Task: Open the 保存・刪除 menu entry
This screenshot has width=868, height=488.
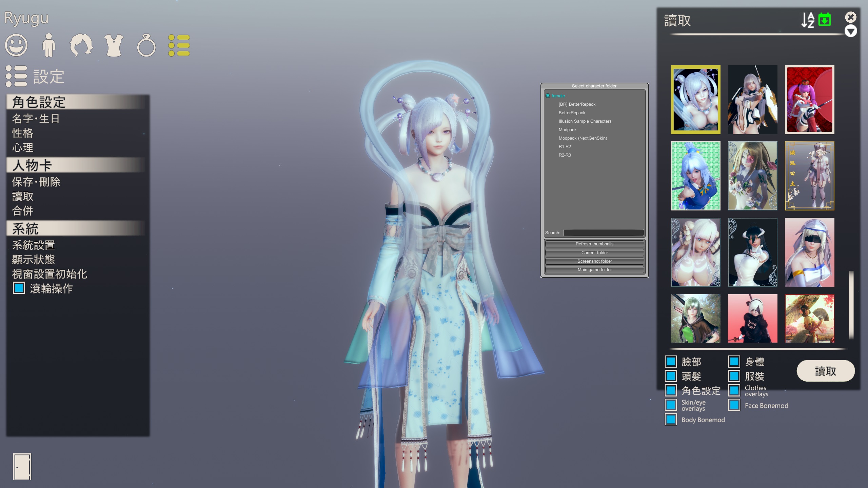Action: 36,182
